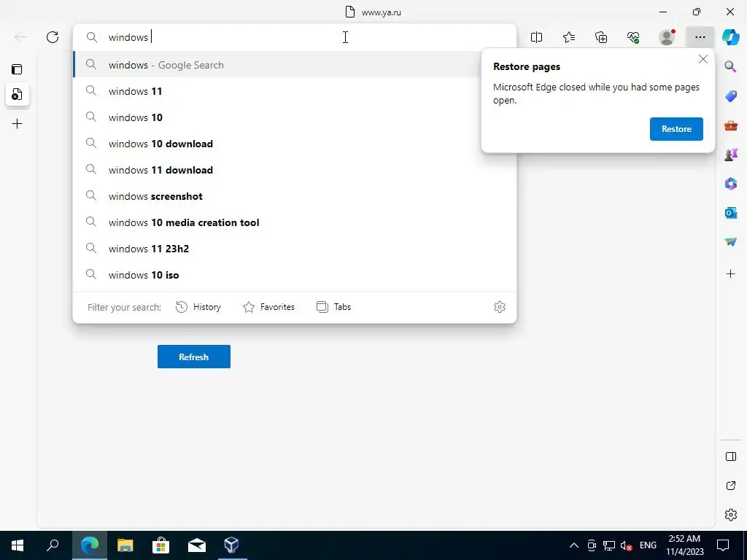Open Microsoft Store from taskbar
The image size is (747, 560).
[x=160, y=545]
